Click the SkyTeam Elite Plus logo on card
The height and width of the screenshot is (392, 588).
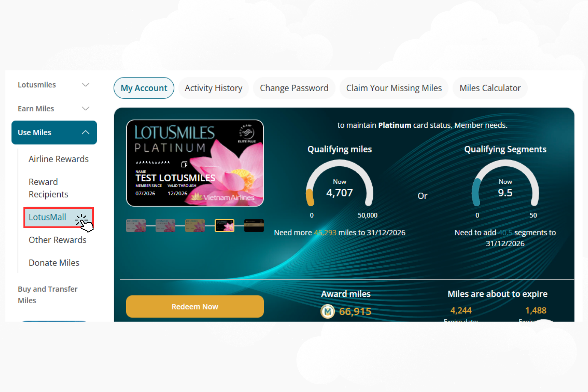(x=247, y=134)
